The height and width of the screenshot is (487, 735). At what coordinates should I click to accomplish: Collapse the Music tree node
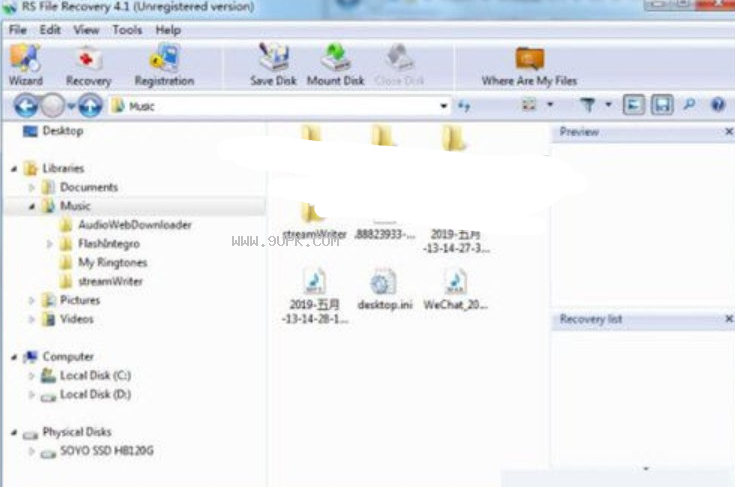[x=32, y=207]
